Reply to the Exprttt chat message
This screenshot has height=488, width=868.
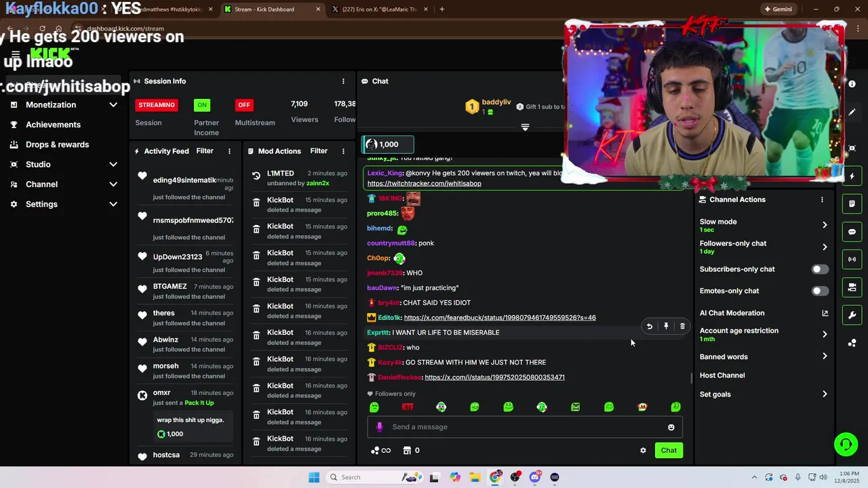tap(649, 327)
